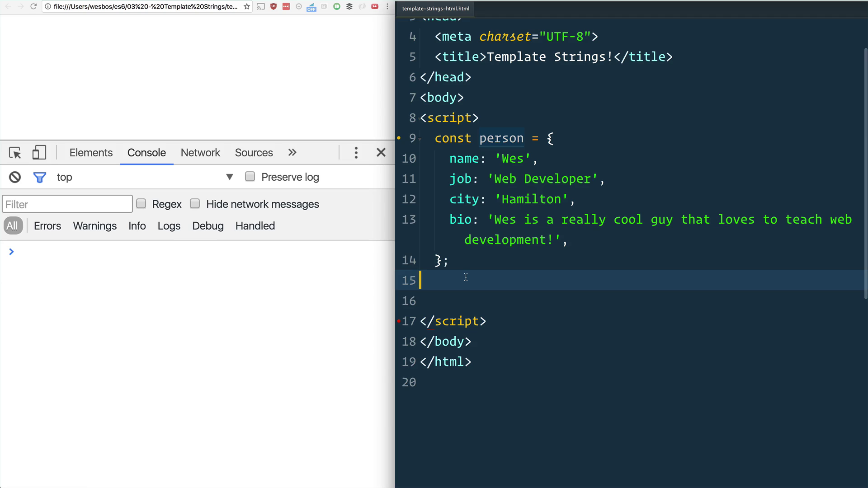
Task: Click the browser back arrow
Action: [8, 6]
